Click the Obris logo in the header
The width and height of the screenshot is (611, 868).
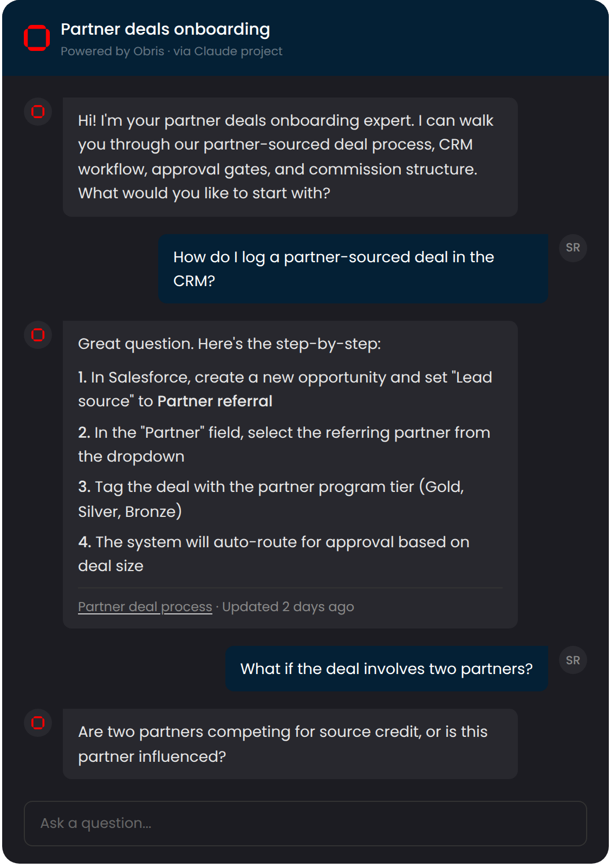[x=36, y=38]
